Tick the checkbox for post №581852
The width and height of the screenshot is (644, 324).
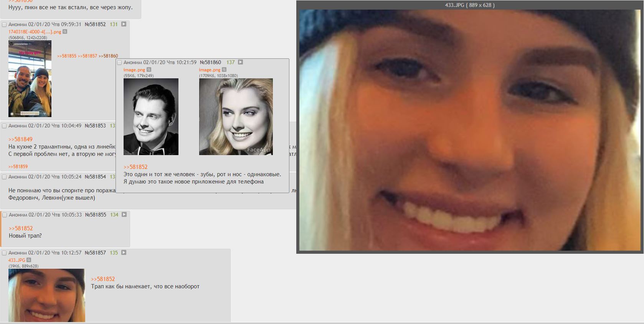(x=4, y=25)
